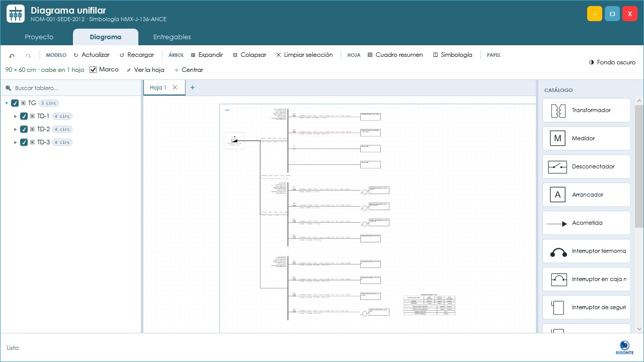This screenshot has width=644, height=362.
Task: Click the TG 3 circ badge
Action: pos(49,103)
